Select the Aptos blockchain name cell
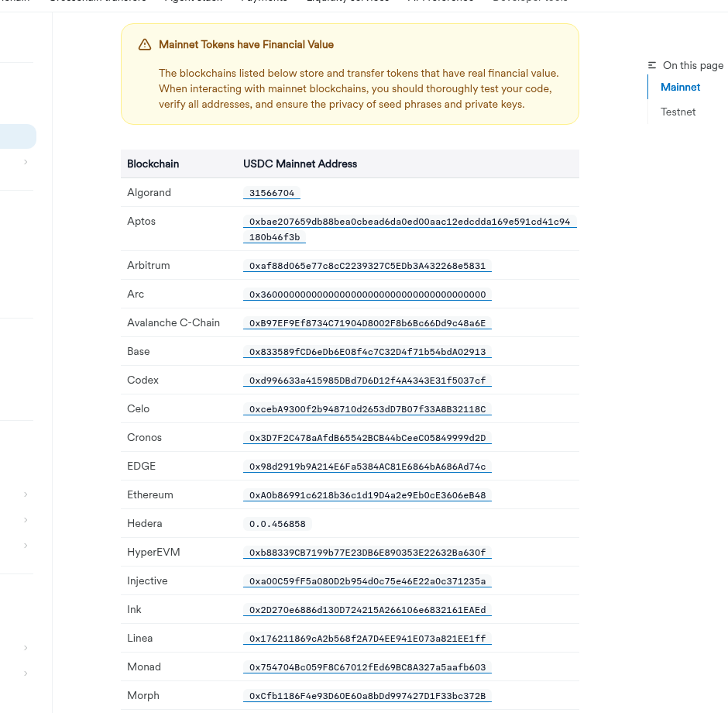Screen dimensions: 728x713 (141, 222)
